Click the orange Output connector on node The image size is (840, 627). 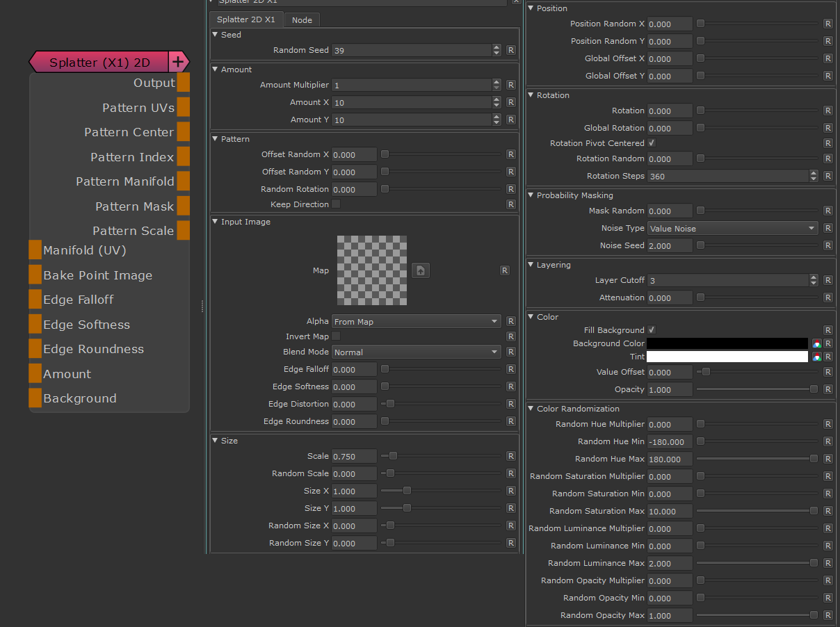pos(183,83)
